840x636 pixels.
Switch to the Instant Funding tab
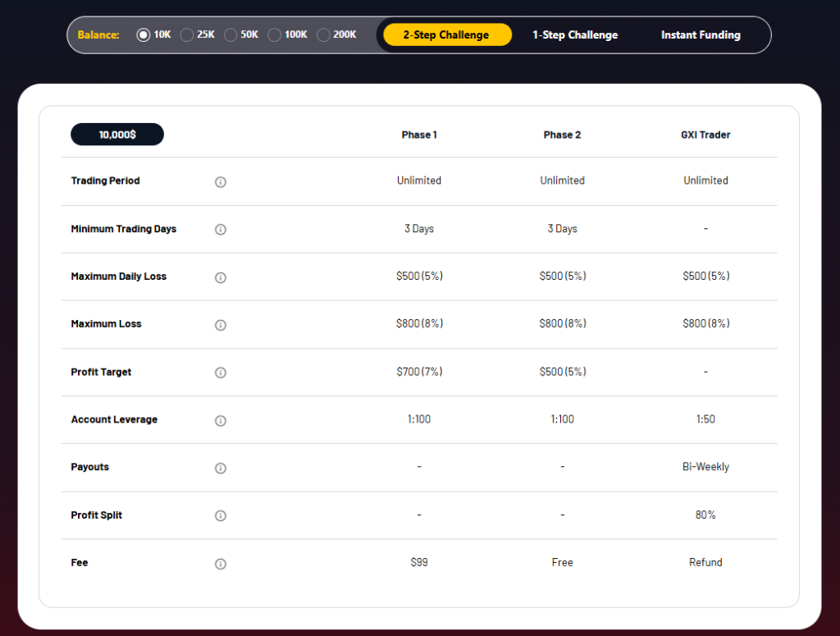701,34
